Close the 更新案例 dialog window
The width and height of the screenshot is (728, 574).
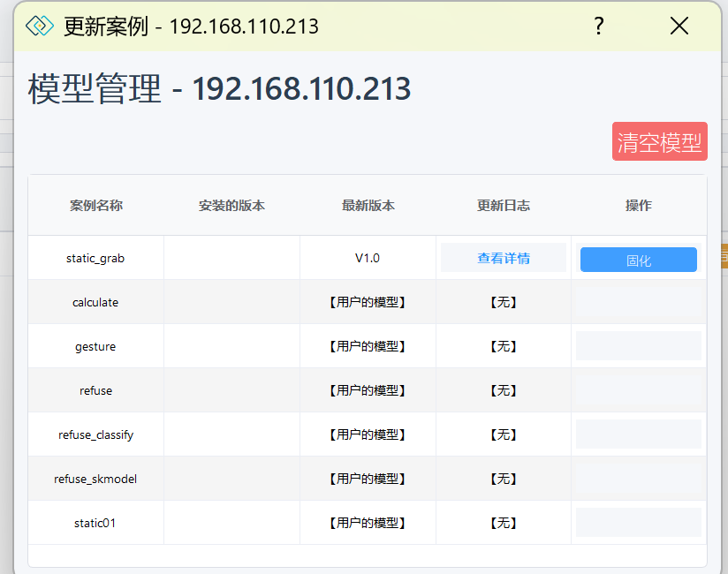679,26
